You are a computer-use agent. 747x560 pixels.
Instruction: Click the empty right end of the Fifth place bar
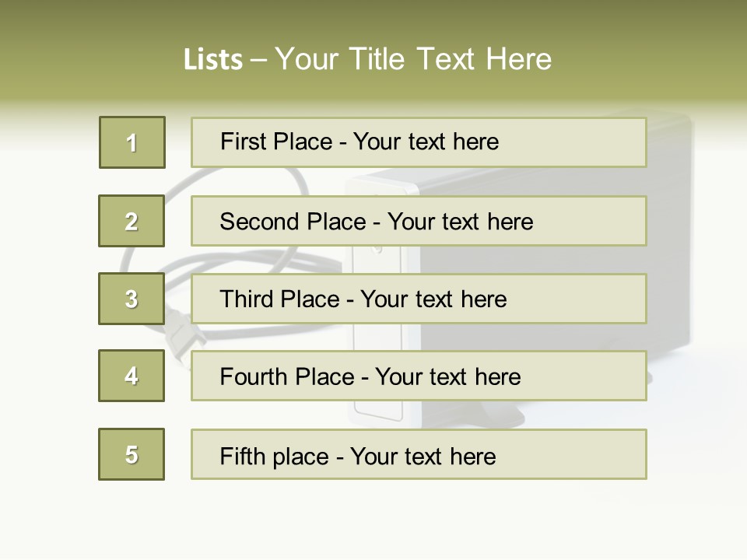point(591,454)
